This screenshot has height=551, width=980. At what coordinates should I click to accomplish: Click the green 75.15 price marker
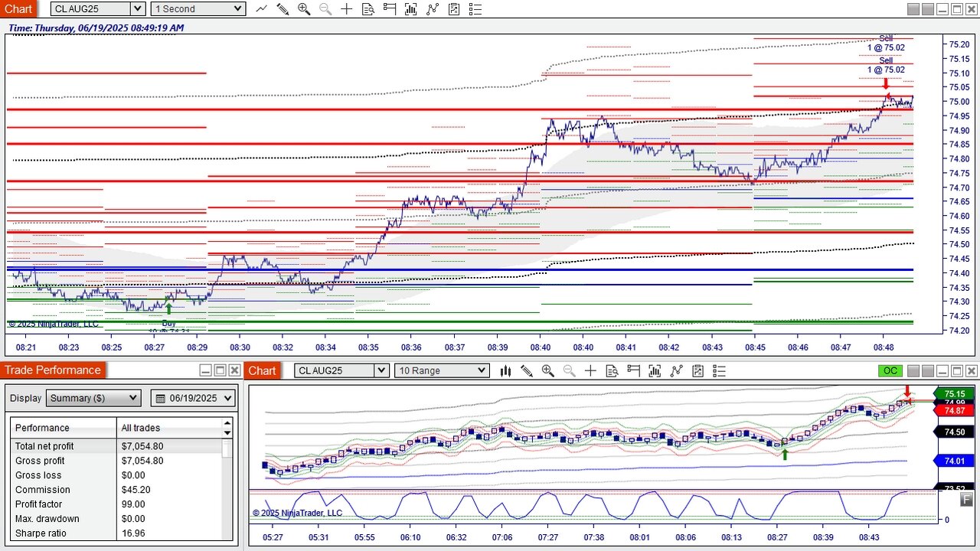(x=954, y=393)
